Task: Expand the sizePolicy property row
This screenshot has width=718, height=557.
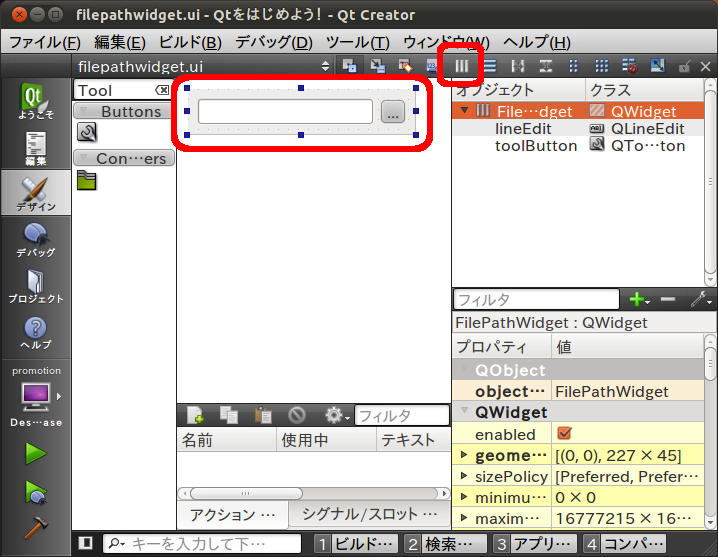Action: 463,476
